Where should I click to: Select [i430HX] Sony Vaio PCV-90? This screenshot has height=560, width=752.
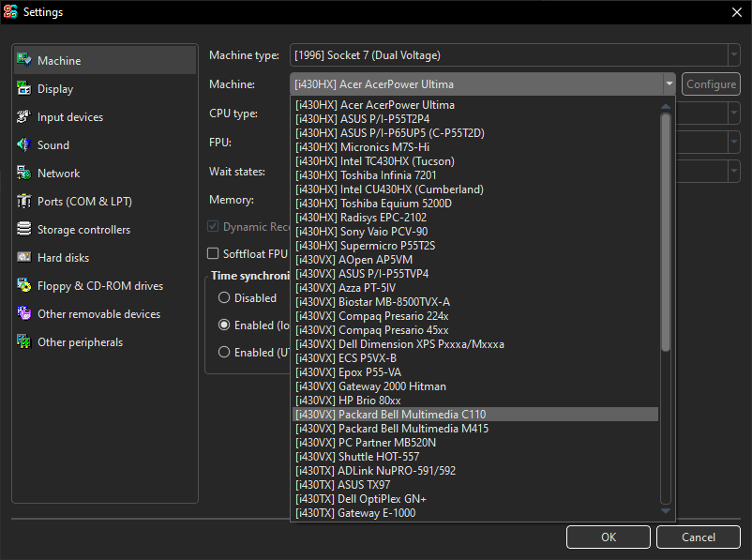(475, 232)
